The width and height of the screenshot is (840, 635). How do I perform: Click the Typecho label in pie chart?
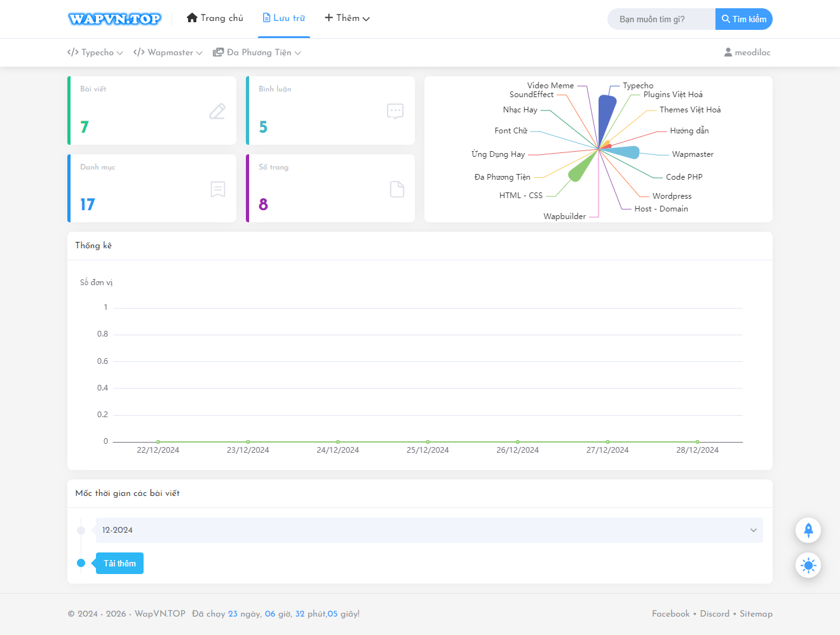pyautogui.click(x=638, y=85)
